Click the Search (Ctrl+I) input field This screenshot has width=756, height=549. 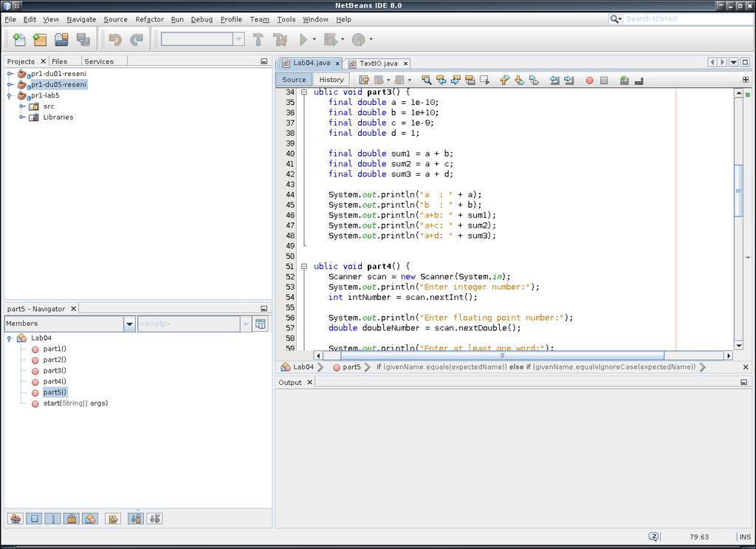687,18
